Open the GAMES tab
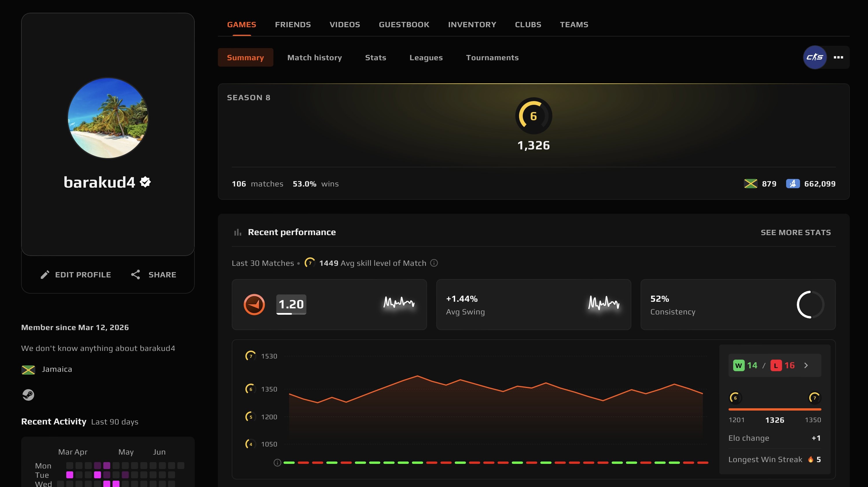This screenshot has height=487, width=868. (x=241, y=25)
